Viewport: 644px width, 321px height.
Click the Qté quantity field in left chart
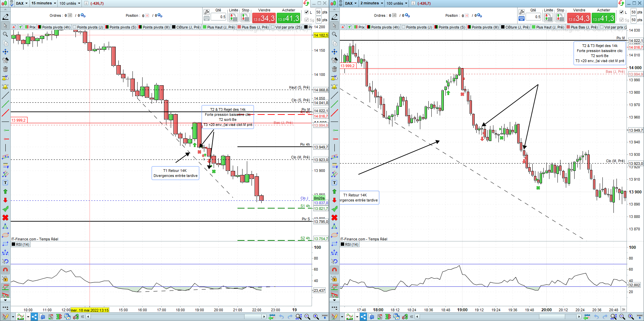[218, 17]
